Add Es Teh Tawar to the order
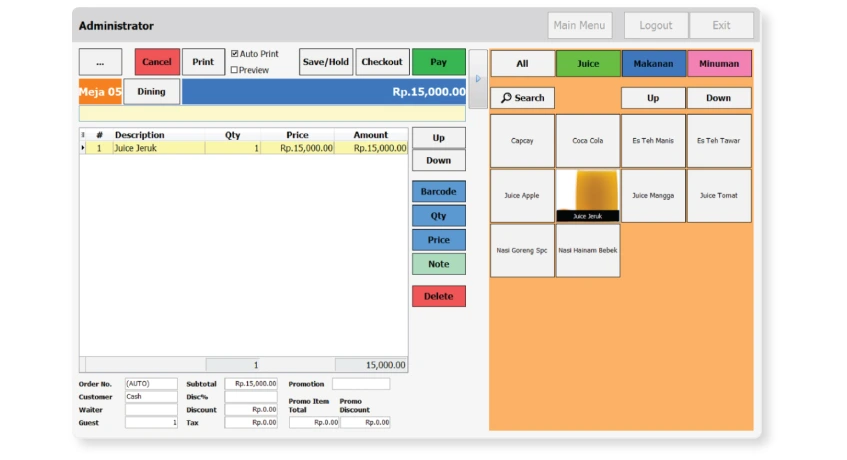Viewport: 847px width, 460px height. pyautogui.click(x=718, y=141)
